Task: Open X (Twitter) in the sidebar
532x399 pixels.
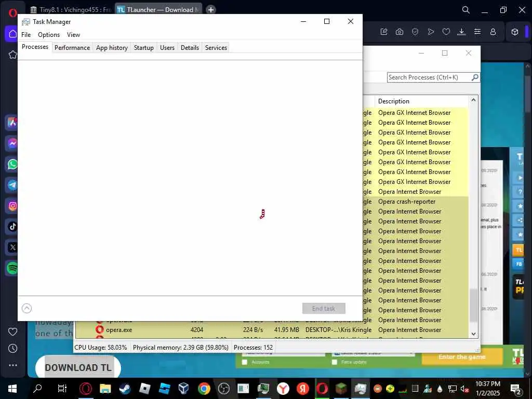Action: (12, 247)
